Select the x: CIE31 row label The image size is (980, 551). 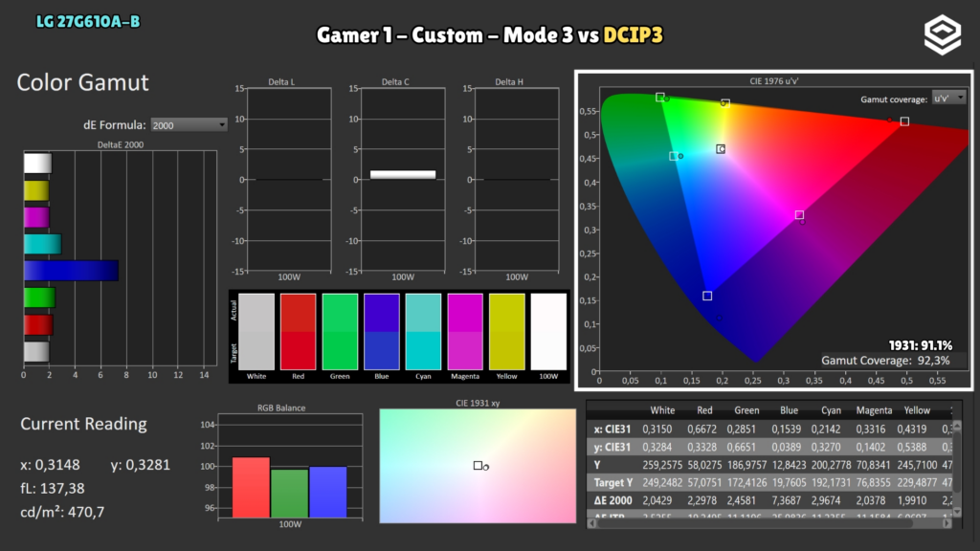[612, 430]
